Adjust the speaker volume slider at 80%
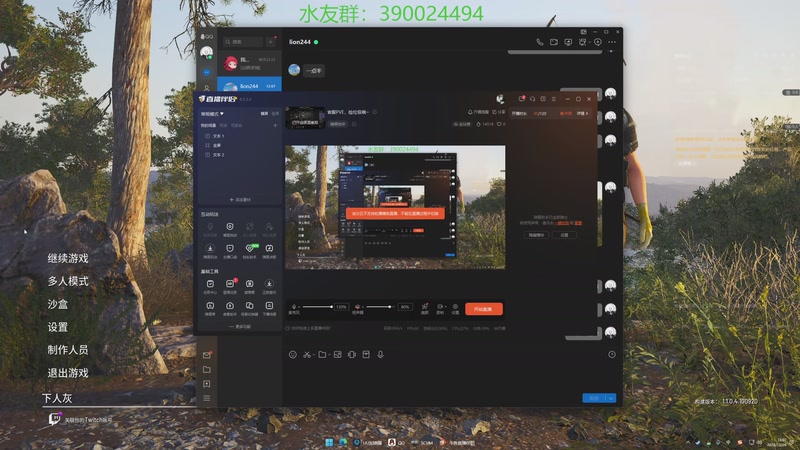800x450 pixels. coord(380,307)
